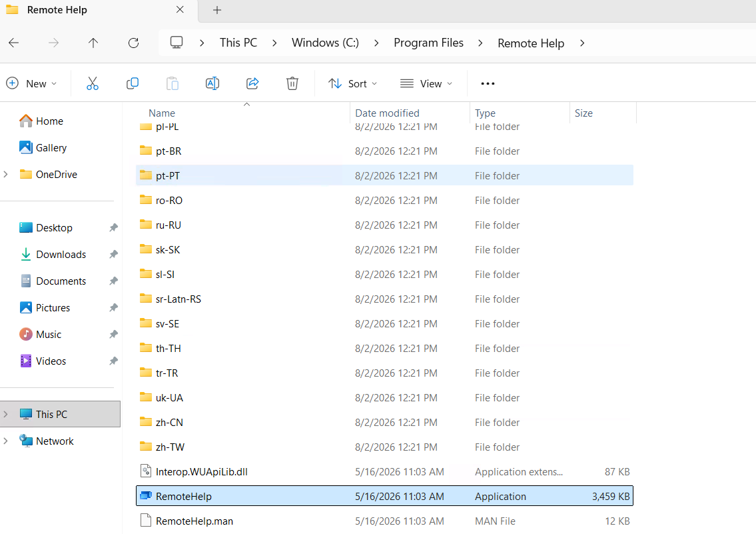Image resolution: width=756 pixels, height=534 pixels.
Task: Go up one folder level
Action: coord(93,43)
